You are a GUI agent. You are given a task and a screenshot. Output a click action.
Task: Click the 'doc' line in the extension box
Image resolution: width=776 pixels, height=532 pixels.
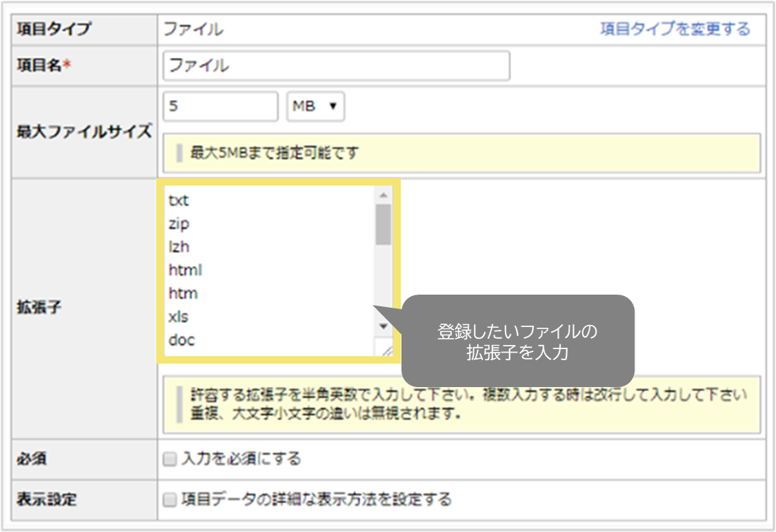click(x=181, y=339)
